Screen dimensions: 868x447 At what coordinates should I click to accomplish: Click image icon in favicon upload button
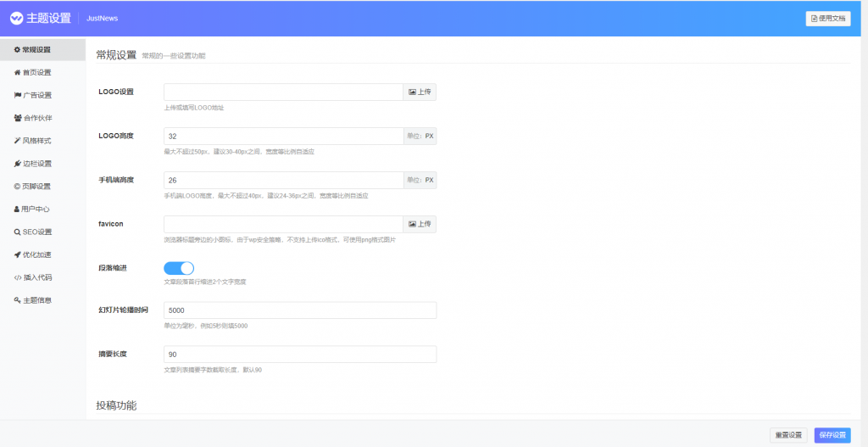(412, 224)
